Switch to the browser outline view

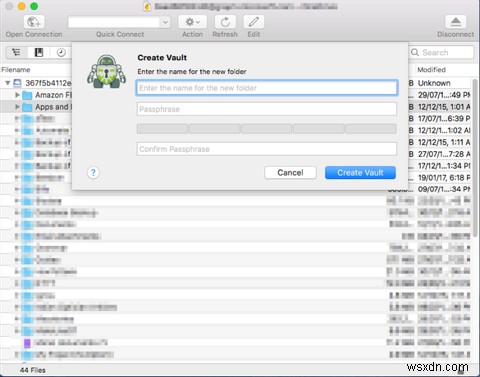16,52
